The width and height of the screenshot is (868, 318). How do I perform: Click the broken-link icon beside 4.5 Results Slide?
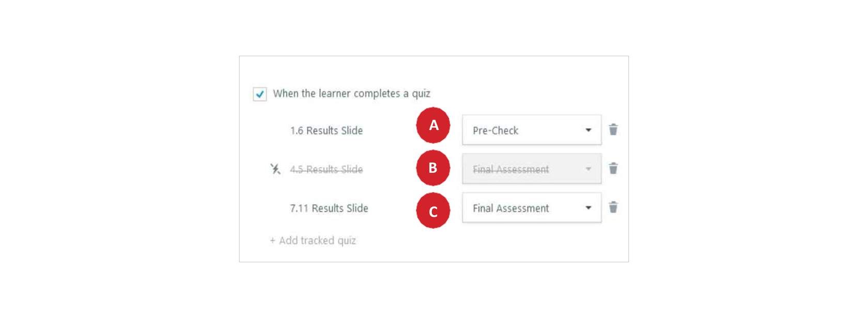coord(275,169)
